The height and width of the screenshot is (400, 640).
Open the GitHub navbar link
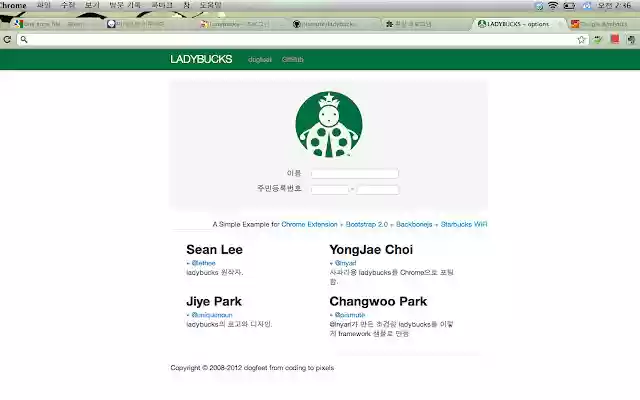pyautogui.click(x=293, y=60)
